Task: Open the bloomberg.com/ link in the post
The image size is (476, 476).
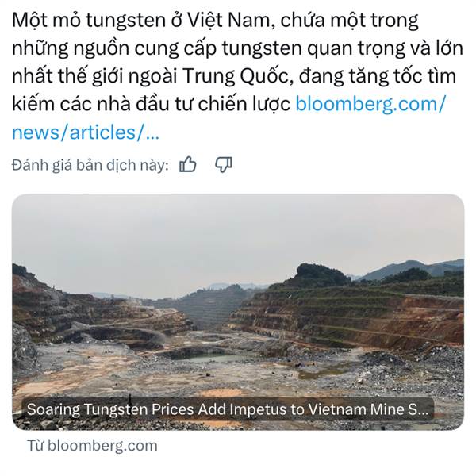Action: coord(370,104)
